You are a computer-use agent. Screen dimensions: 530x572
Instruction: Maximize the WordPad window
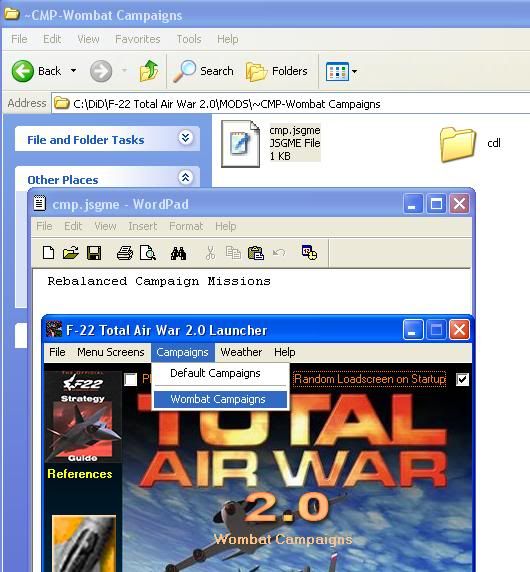436,204
